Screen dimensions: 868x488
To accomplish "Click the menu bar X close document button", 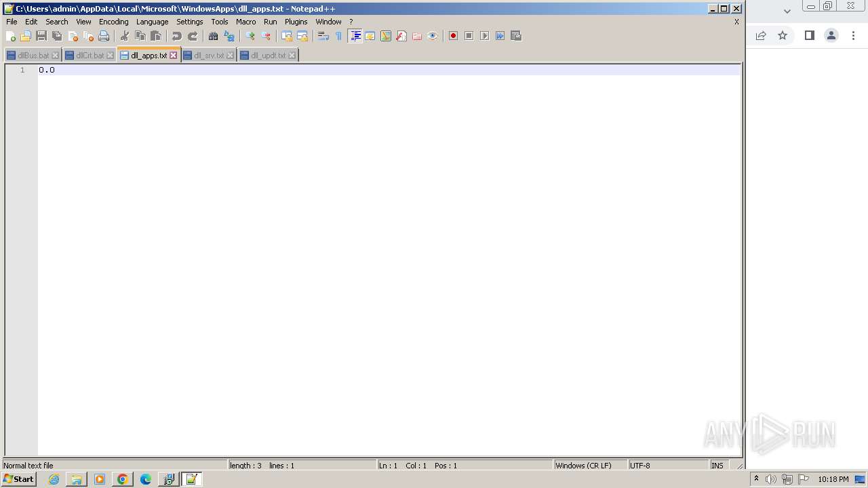I will 736,22.
